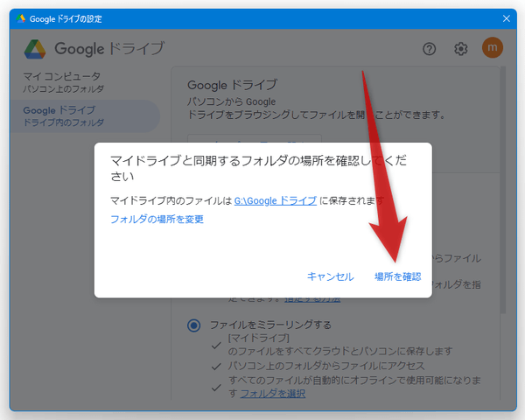The height and width of the screenshot is (420, 525).
Task: Select the ファイルをミラーリングする radio button
Action: [193, 325]
